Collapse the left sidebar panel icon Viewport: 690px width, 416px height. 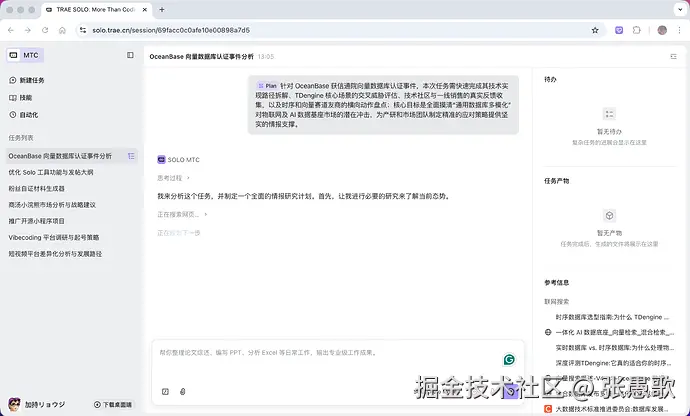(130, 55)
